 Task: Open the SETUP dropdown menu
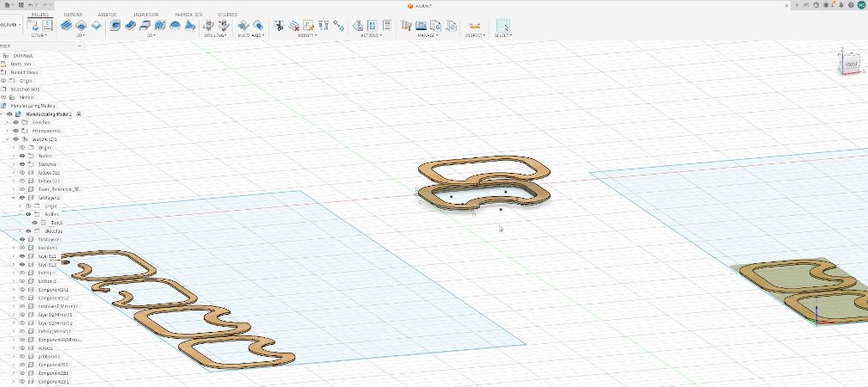[x=39, y=35]
